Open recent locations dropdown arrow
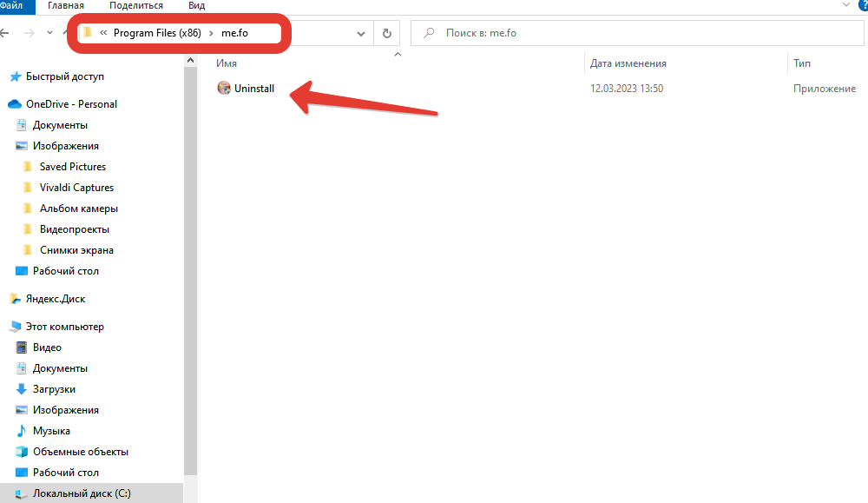The height and width of the screenshot is (503, 868). 49,33
